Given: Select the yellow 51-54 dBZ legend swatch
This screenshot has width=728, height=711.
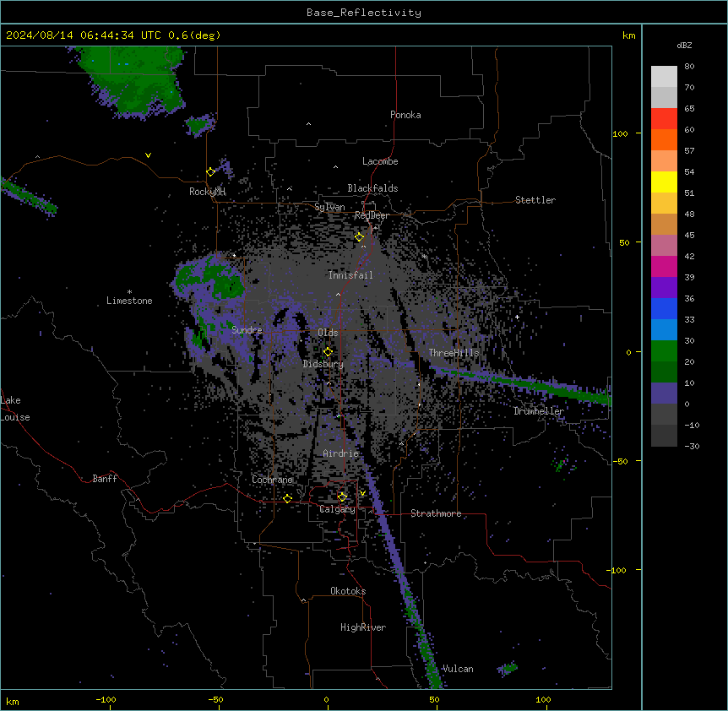Looking at the screenshot, I should point(664,182).
